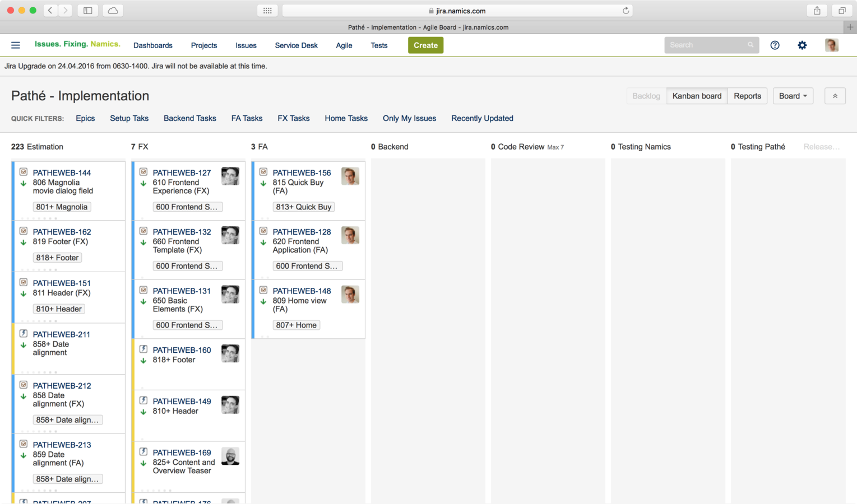Open the Issues menu

click(245, 45)
